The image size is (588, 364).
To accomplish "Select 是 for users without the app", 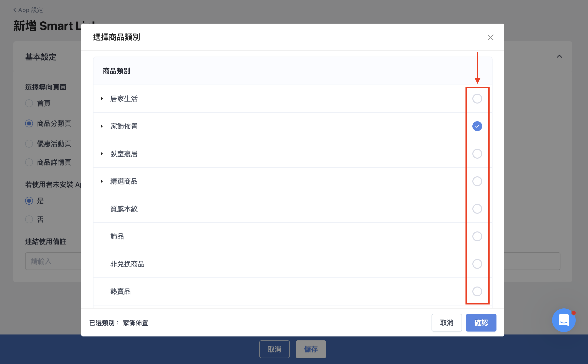I will (x=29, y=201).
